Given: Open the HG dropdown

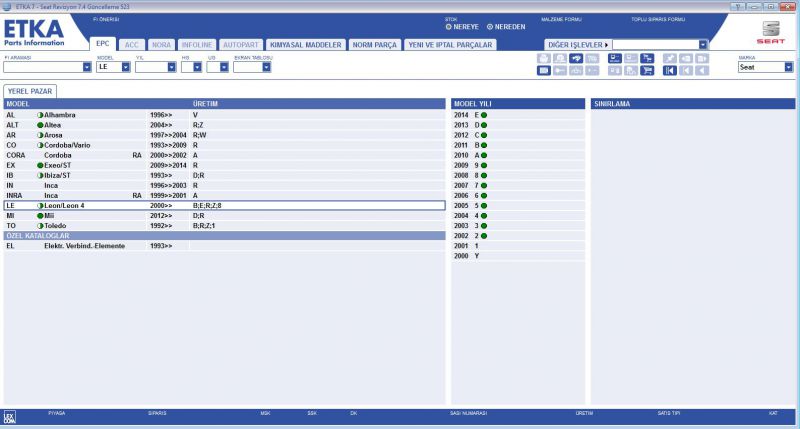Looking at the screenshot, I should (x=197, y=67).
